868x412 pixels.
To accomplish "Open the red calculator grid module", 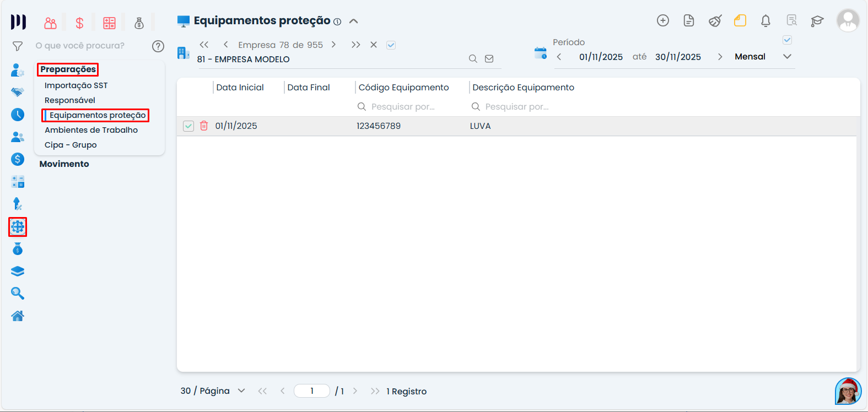I will pyautogui.click(x=110, y=23).
